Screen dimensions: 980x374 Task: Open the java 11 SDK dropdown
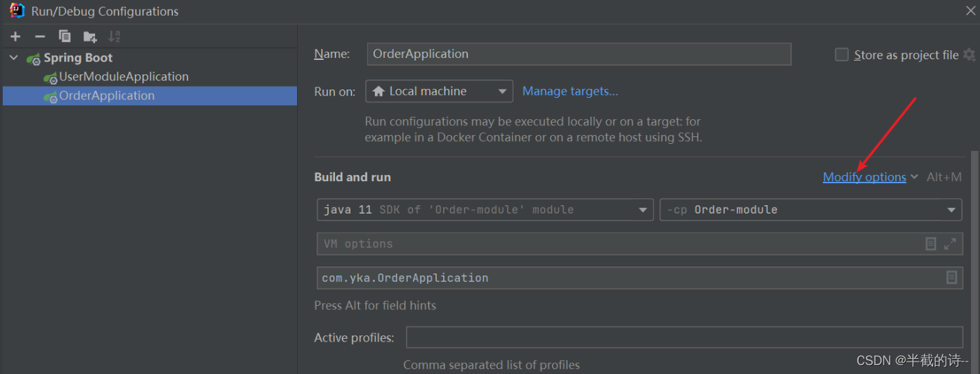point(485,209)
